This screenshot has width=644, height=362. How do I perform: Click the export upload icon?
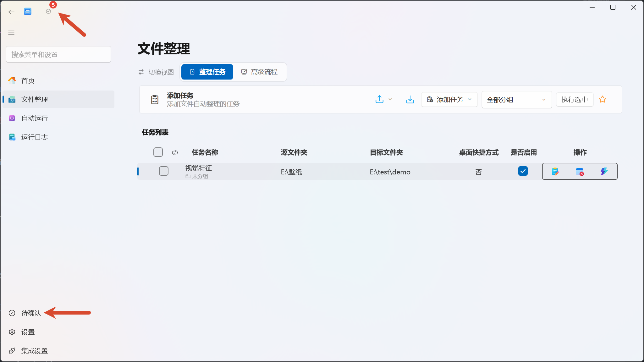pyautogui.click(x=380, y=99)
